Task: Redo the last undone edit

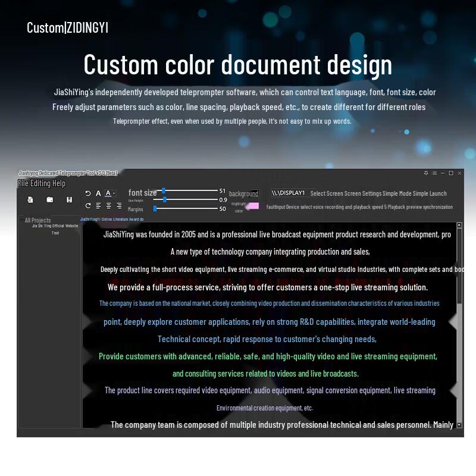Action: tap(88, 206)
